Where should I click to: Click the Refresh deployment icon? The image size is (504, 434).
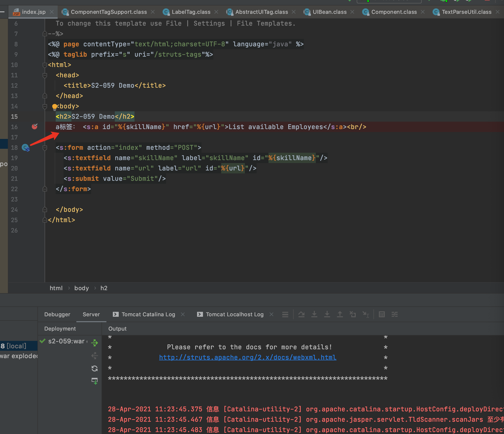[x=95, y=368]
